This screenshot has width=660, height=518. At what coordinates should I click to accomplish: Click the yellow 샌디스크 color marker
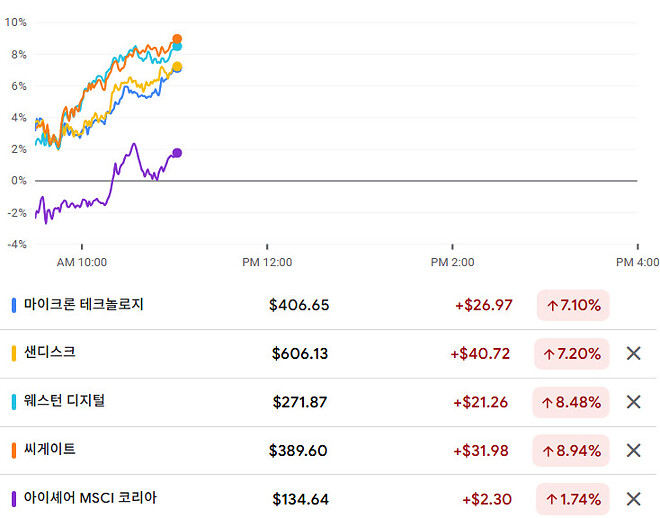14,353
